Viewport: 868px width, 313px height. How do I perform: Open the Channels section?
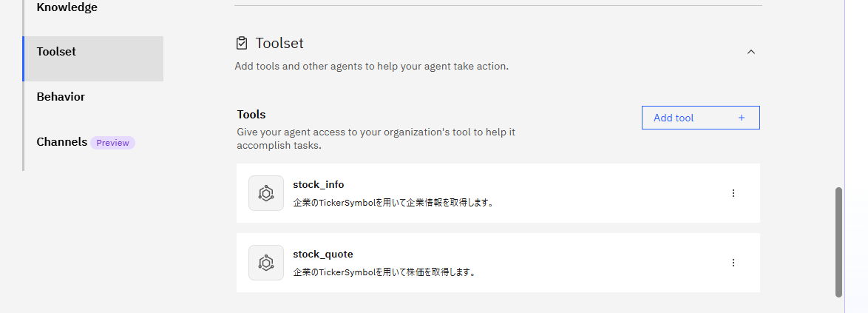(x=62, y=142)
